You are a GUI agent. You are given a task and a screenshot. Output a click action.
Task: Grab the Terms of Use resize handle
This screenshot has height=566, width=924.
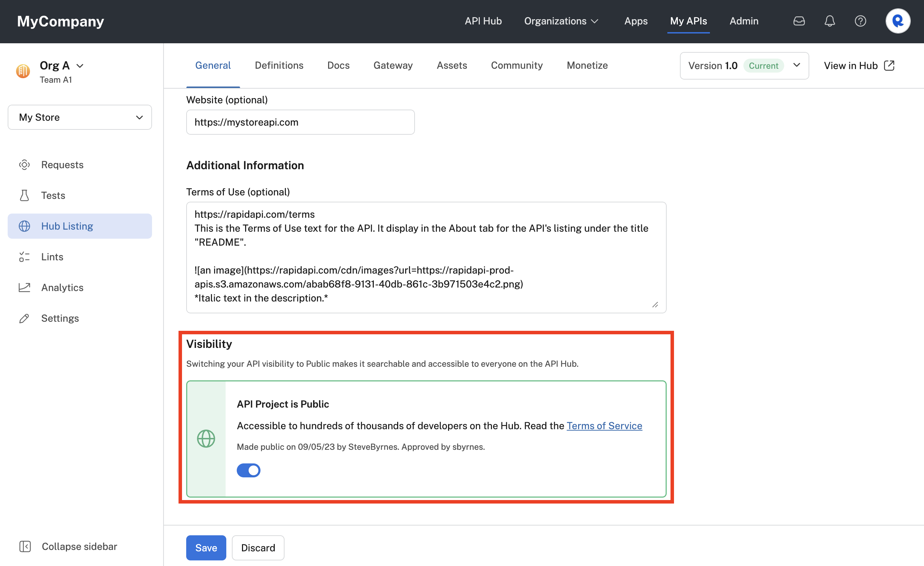(x=655, y=305)
